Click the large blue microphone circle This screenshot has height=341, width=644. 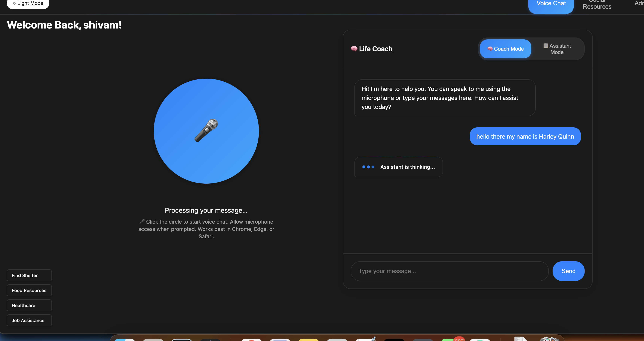(206, 131)
